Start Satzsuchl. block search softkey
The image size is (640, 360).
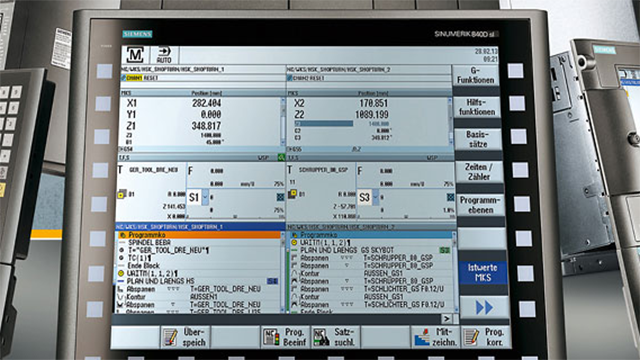336,337
